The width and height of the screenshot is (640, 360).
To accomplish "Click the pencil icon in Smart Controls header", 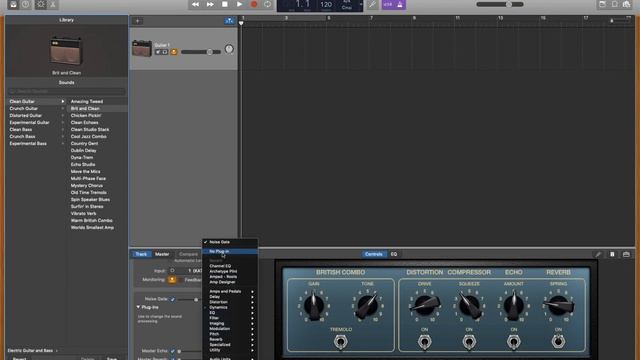I will 598,254.
